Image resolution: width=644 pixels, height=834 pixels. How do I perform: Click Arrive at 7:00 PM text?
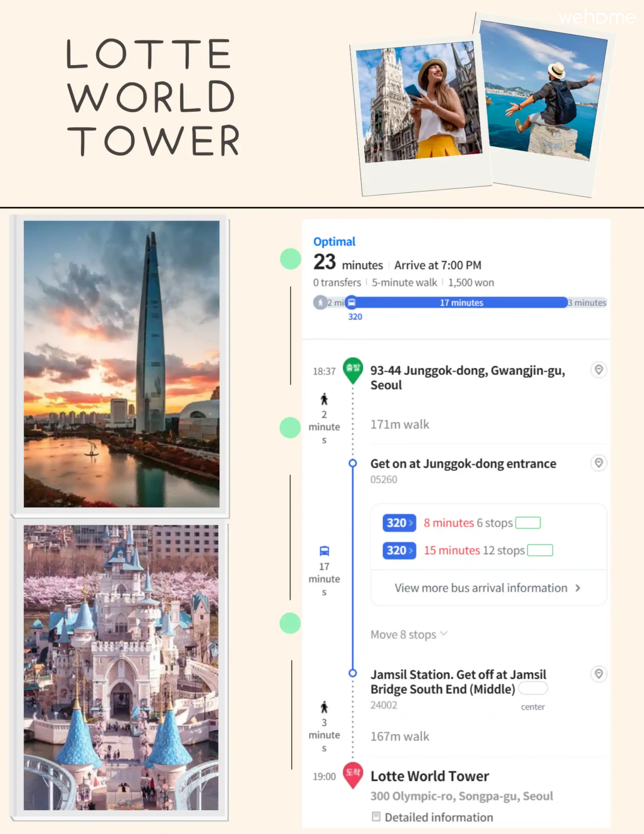[x=438, y=265]
